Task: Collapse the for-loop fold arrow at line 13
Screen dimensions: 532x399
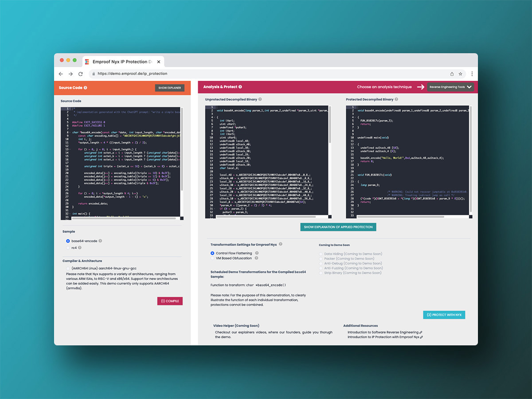Action: coord(70,149)
